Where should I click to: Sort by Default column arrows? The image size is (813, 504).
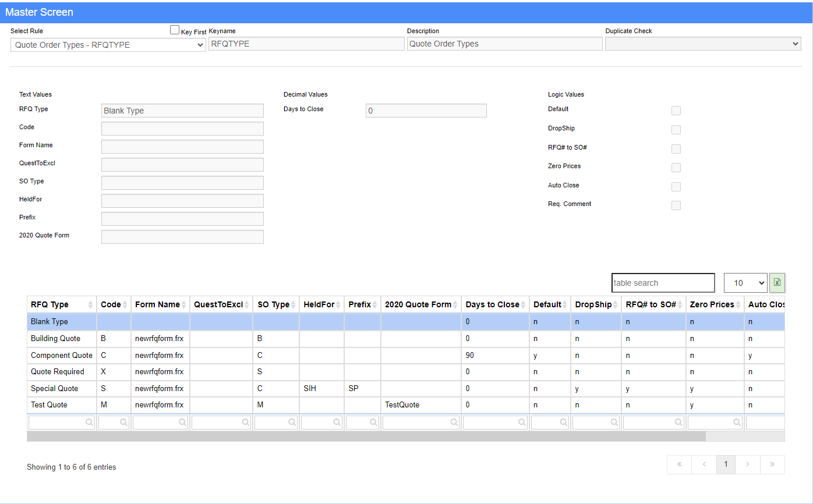click(564, 304)
